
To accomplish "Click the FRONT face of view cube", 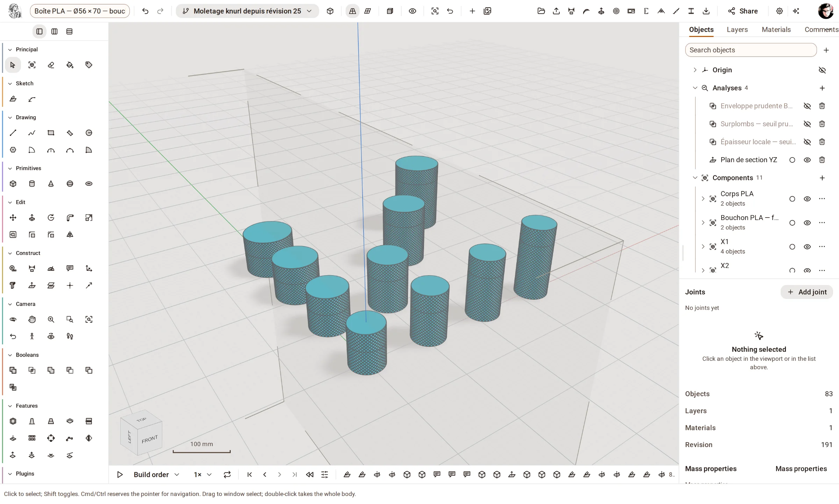I will (150, 439).
